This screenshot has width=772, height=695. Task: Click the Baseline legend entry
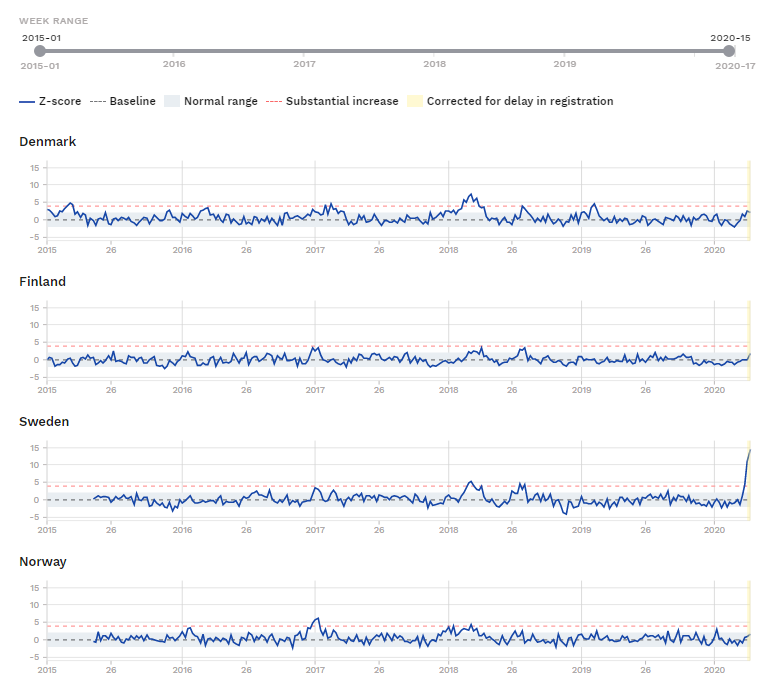pyautogui.click(x=123, y=101)
